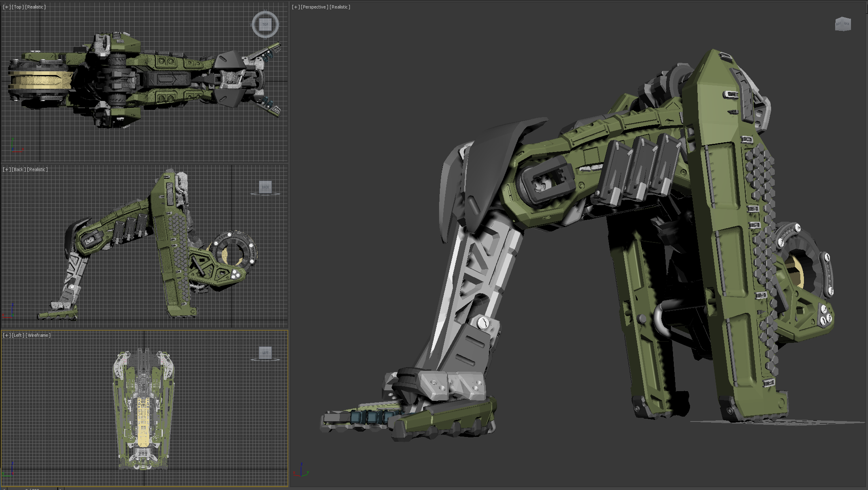868x490 pixels.
Task: Click the time slider's previous frame arrow
Action: [4, 488]
